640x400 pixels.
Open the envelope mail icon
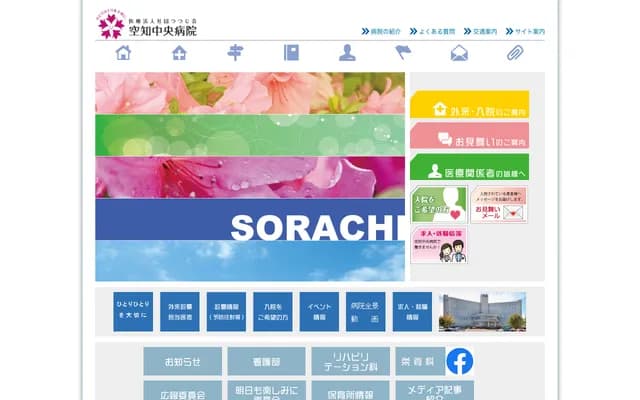click(x=459, y=53)
